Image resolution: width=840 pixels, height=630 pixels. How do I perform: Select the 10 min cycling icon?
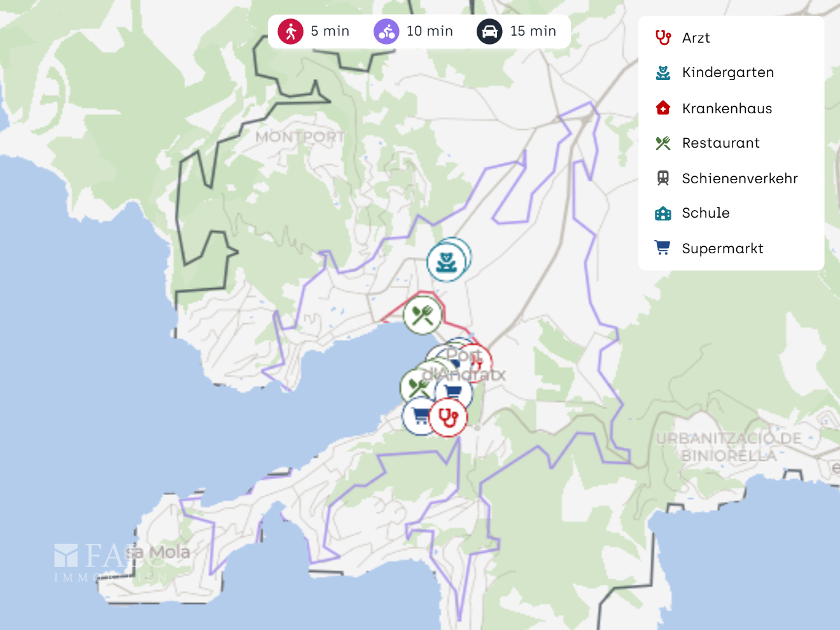click(386, 31)
